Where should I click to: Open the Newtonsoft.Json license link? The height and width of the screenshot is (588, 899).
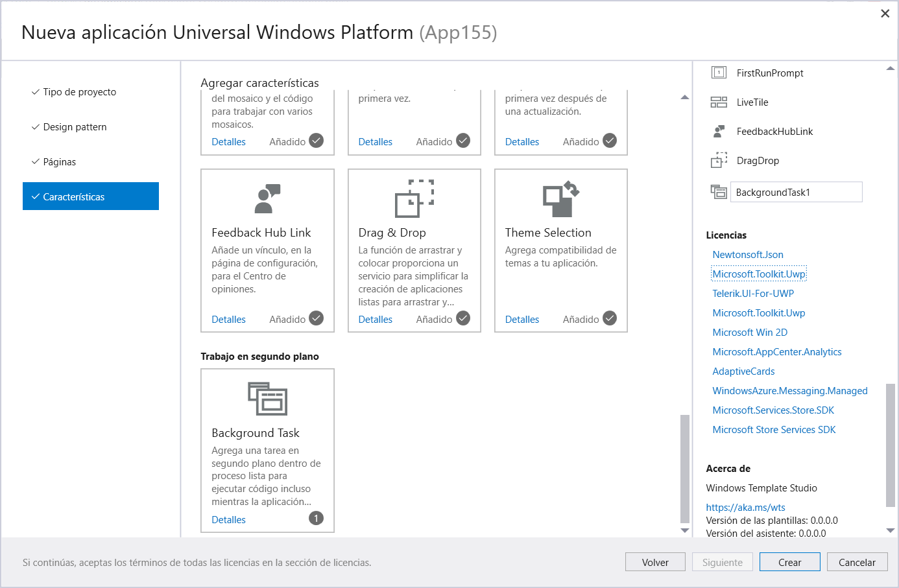[x=748, y=255]
